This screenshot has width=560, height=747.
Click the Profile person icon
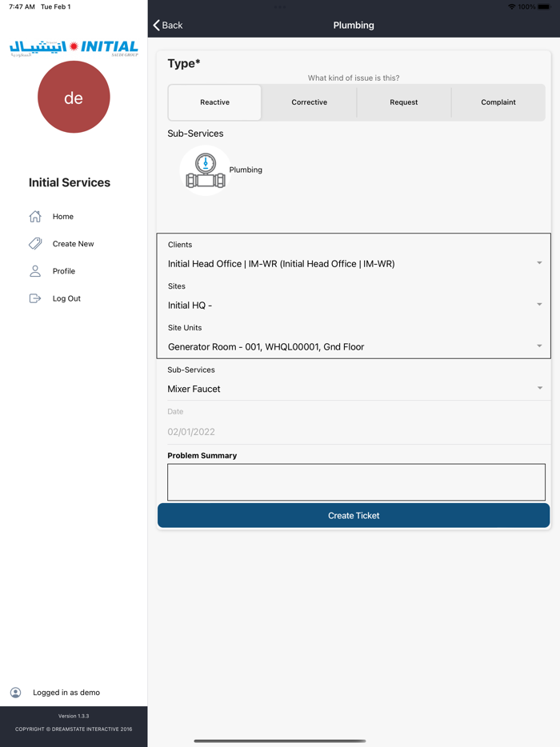click(x=35, y=271)
